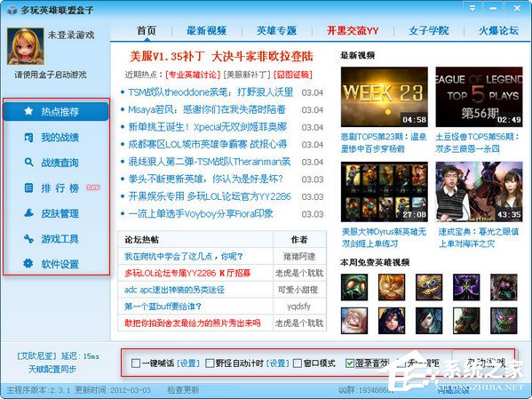The image size is (532, 399).
Task: Open forum post 第一个蓝buff要给谁?
Action: 163,307
